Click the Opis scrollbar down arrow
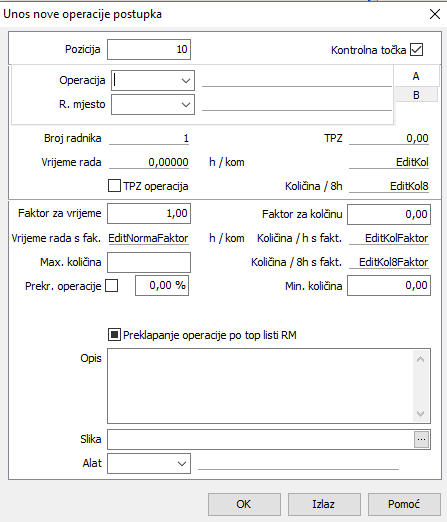The height and width of the screenshot is (522, 447). [421, 414]
